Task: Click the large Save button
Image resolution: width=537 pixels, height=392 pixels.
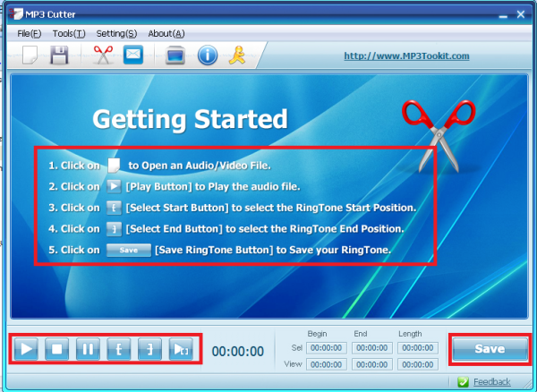Action: pos(490,349)
